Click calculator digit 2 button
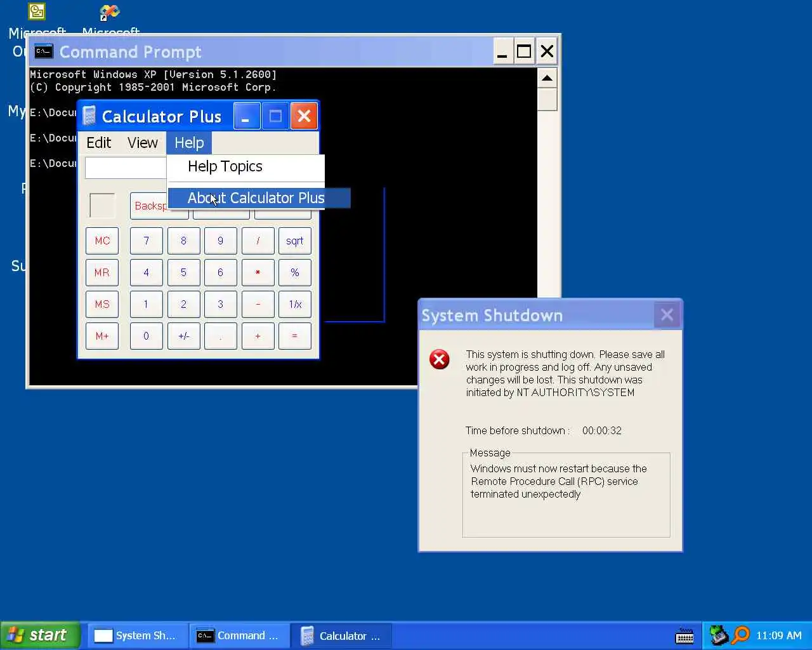 pos(183,304)
